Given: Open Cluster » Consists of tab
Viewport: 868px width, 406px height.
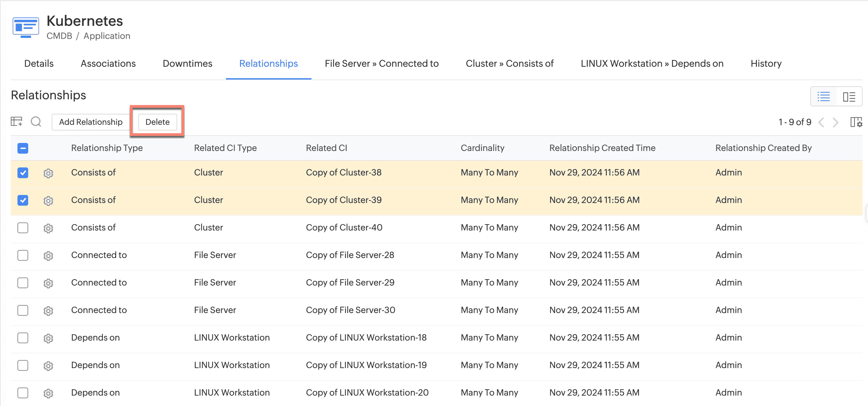Looking at the screenshot, I should (x=509, y=63).
